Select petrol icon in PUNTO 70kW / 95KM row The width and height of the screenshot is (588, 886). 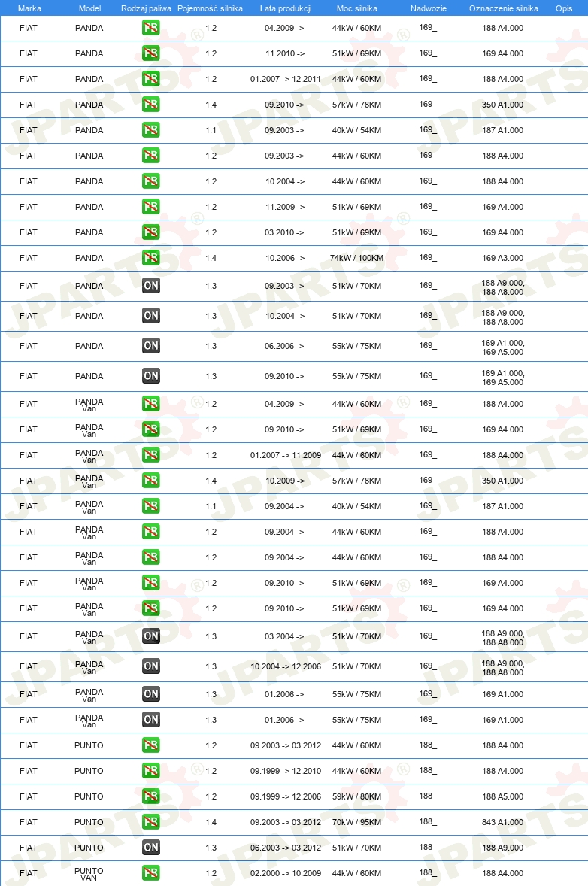(x=151, y=821)
